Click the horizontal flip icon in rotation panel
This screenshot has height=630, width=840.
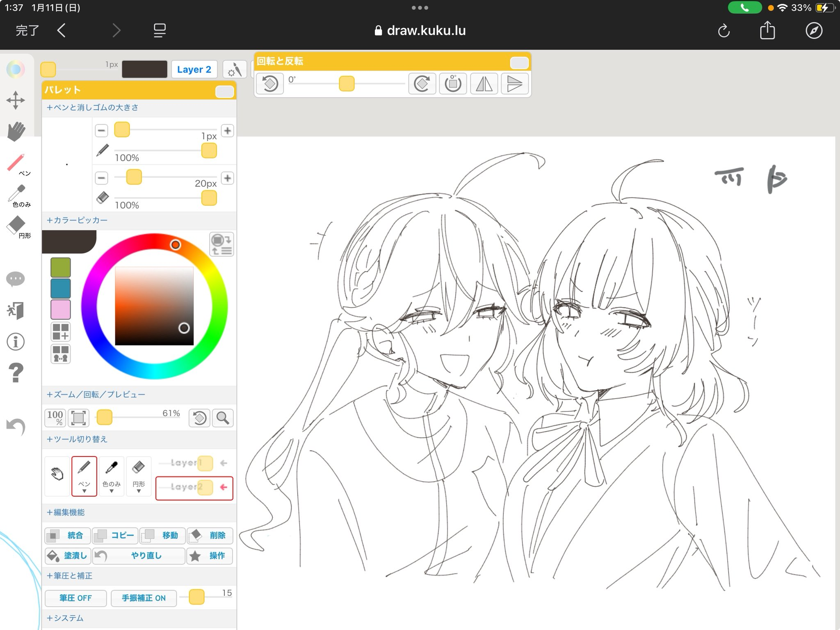pos(484,84)
